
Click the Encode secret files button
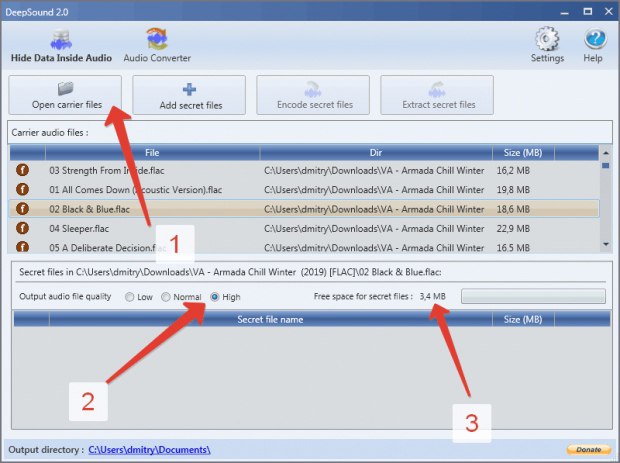click(313, 95)
